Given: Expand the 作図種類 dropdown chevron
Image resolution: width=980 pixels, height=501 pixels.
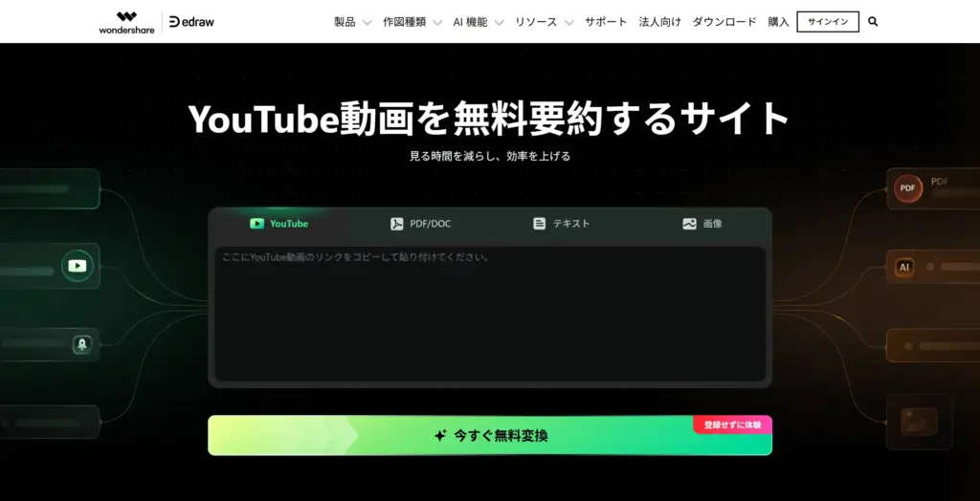Looking at the screenshot, I should click(438, 23).
